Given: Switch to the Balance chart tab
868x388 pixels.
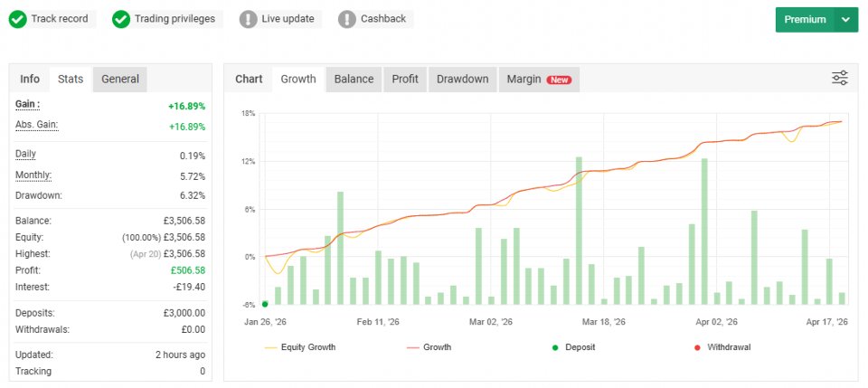Looking at the screenshot, I should (354, 79).
